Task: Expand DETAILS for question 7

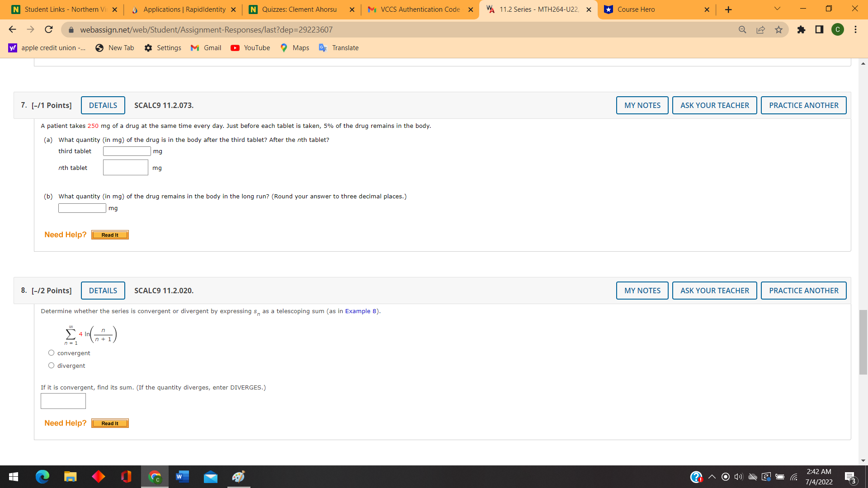Action: click(x=103, y=105)
